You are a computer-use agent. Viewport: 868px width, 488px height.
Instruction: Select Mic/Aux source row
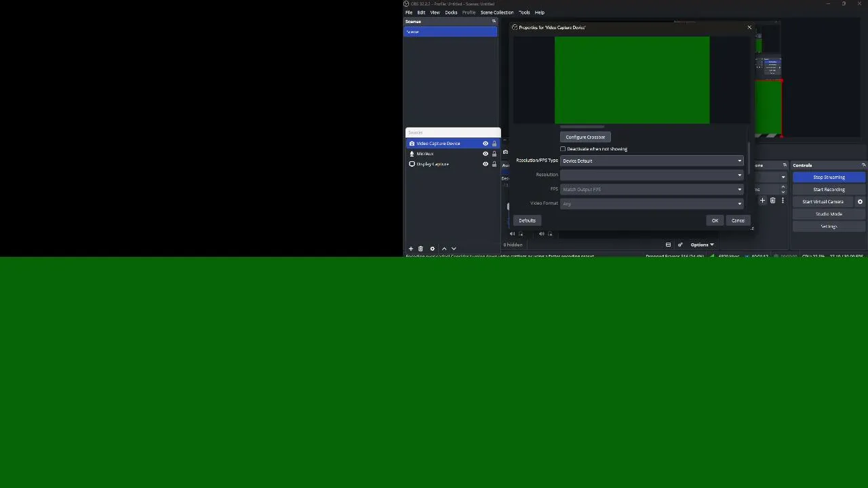pyautogui.click(x=452, y=154)
